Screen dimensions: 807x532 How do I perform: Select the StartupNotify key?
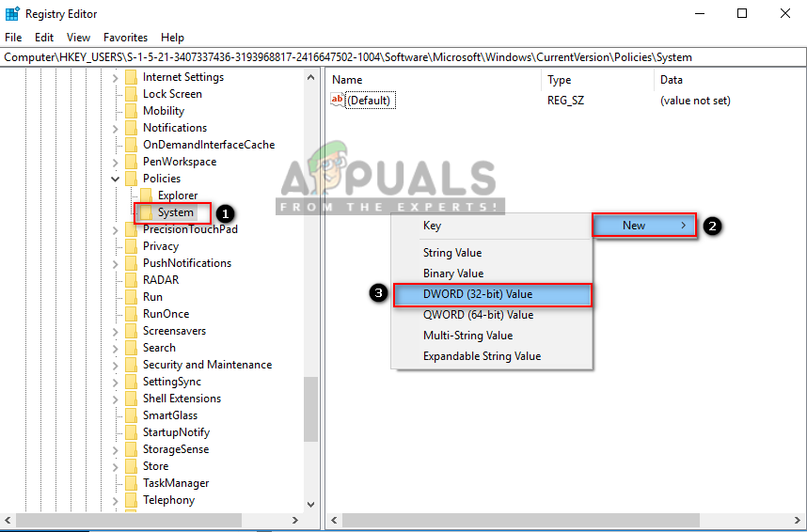click(x=176, y=432)
